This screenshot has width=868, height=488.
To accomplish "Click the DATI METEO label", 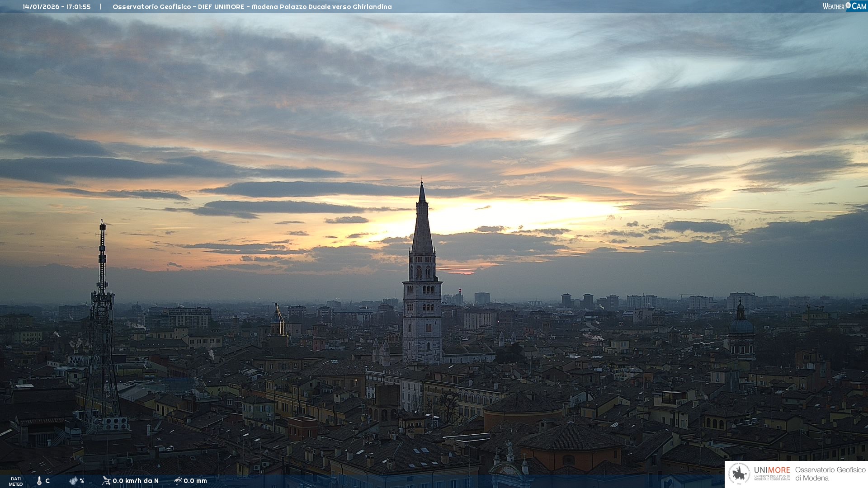I will [16, 481].
